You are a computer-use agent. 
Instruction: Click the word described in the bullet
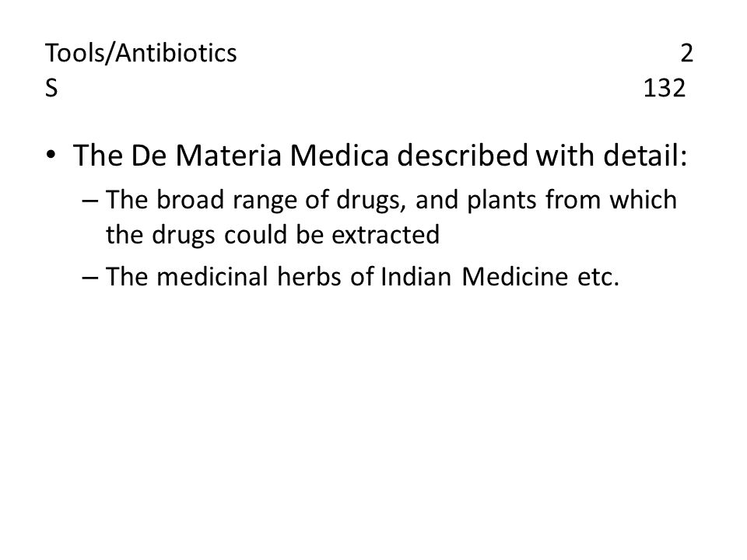click(462, 156)
